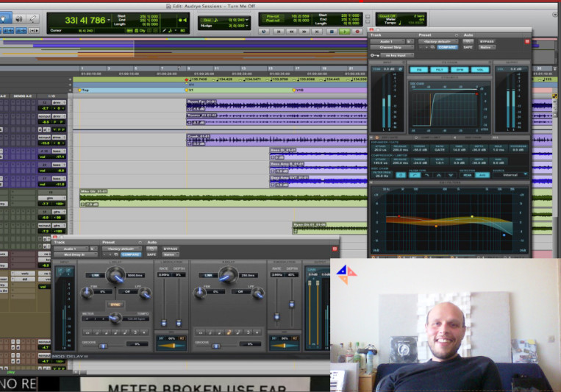The image size is (561, 392).
Task: Select AVG detection in Channel Strip
Action: tap(482, 175)
